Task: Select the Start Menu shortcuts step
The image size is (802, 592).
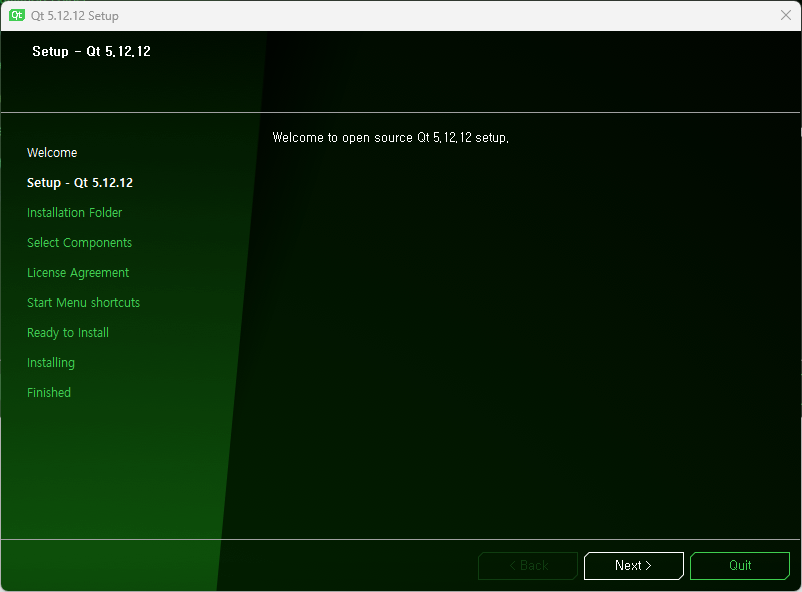Action: (x=83, y=302)
